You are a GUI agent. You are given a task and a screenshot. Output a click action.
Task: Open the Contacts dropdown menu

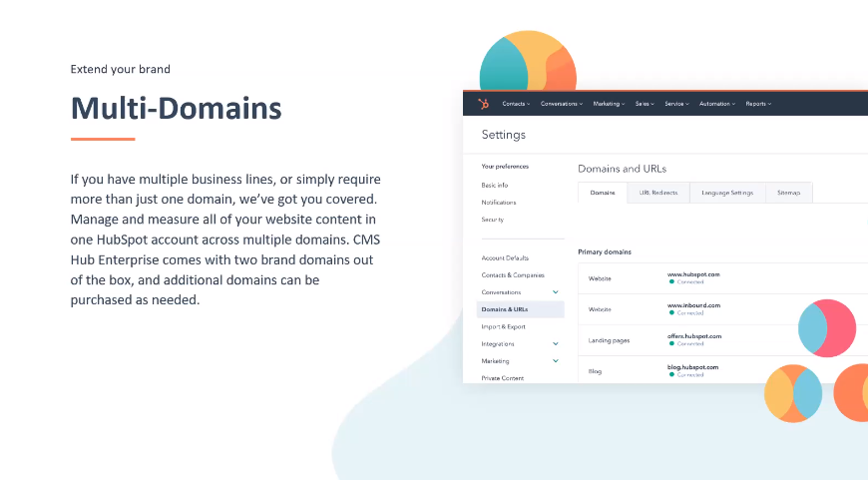tap(516, 104)
